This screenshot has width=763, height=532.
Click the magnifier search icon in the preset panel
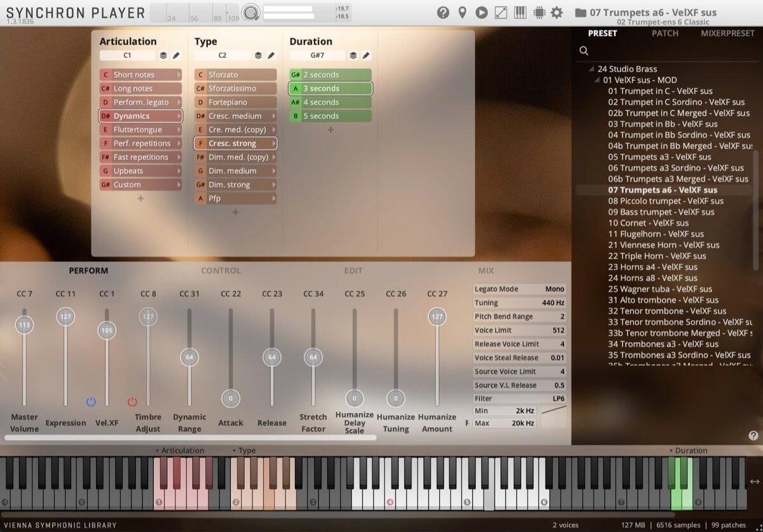coord(584,50)
